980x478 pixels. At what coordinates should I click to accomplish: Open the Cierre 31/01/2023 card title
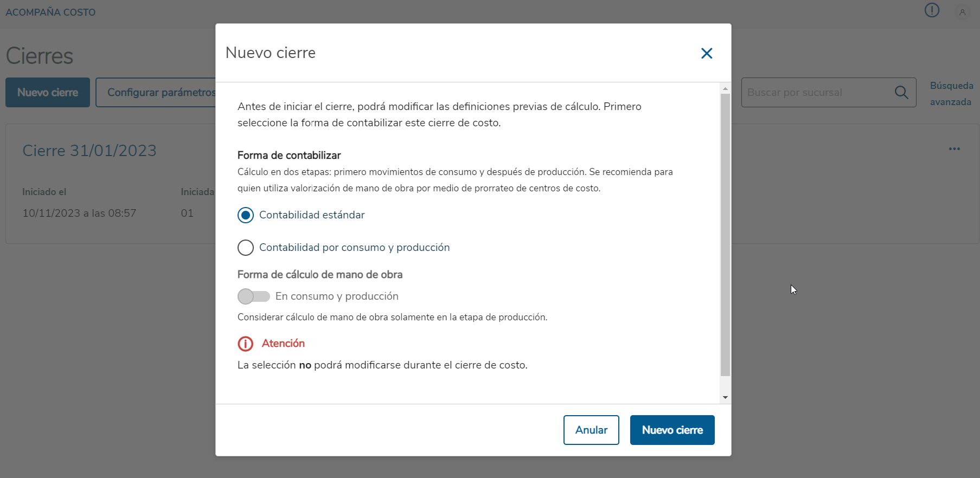point(89,151)
